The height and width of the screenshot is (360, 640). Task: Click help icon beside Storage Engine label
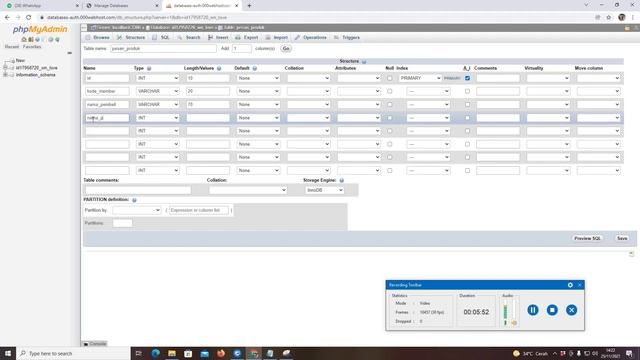click(342, 180)
